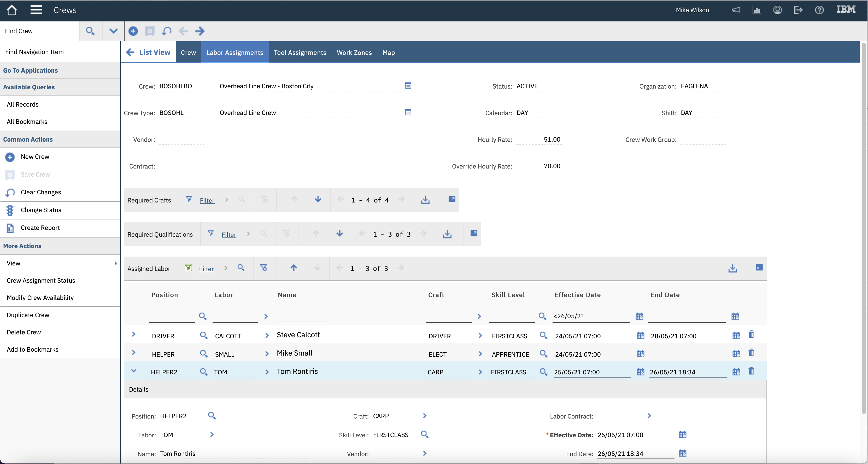Open the Work Zones tab
868x464 pixels.
point(354,53)
